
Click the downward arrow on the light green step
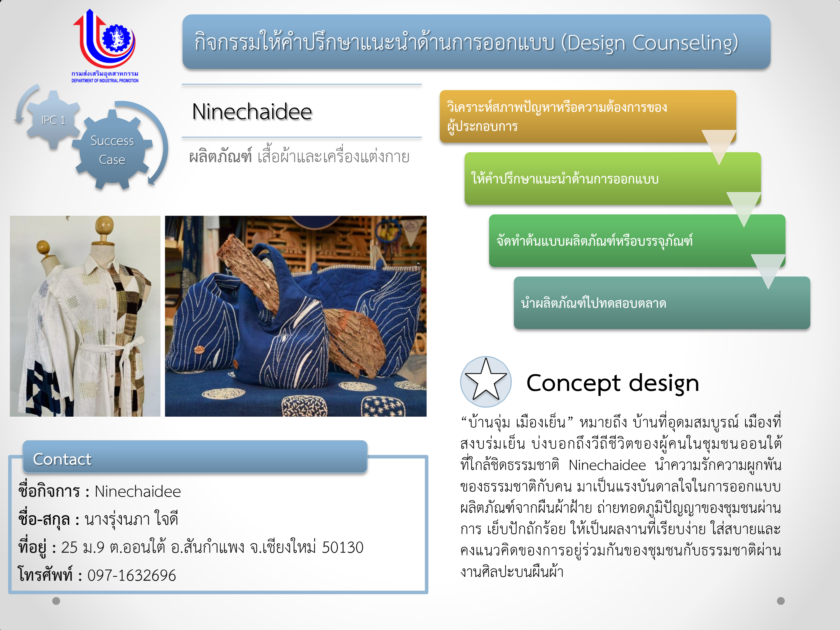(744, 210)
